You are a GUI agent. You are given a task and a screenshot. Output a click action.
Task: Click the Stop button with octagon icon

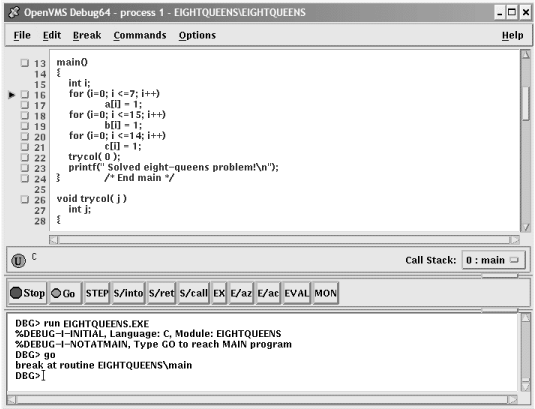(x=28, y=293)
